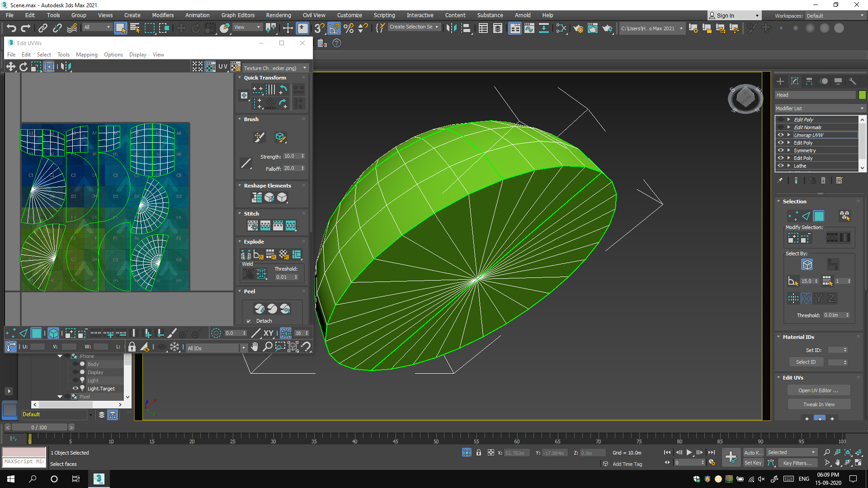
Task: Select the Rotate tool in Edit UVWs toolbar
Action: (24, 67)
